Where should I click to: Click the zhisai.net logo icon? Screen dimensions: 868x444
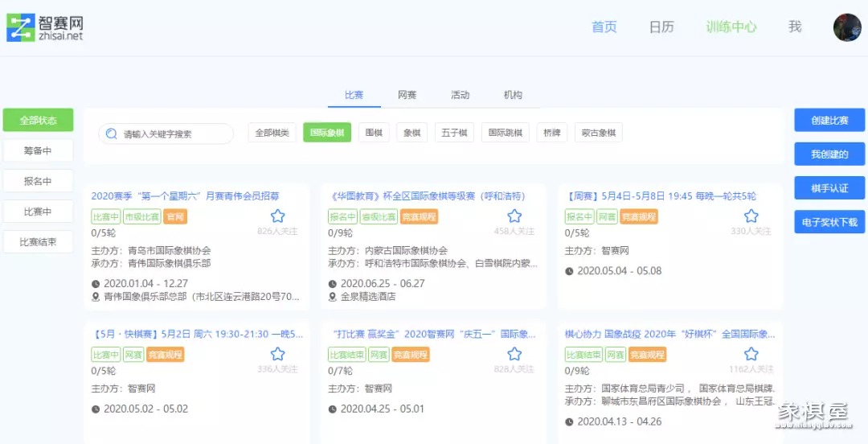tap(20, 27)
